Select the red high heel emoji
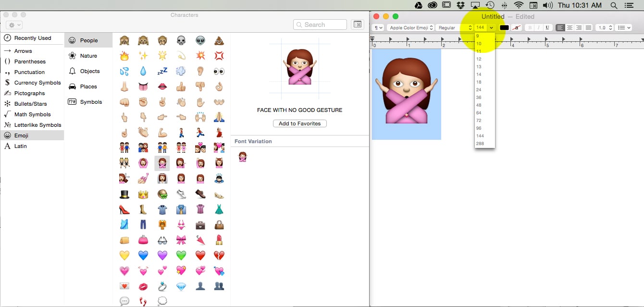Screen dimensions: 644x307 point(124,209)
